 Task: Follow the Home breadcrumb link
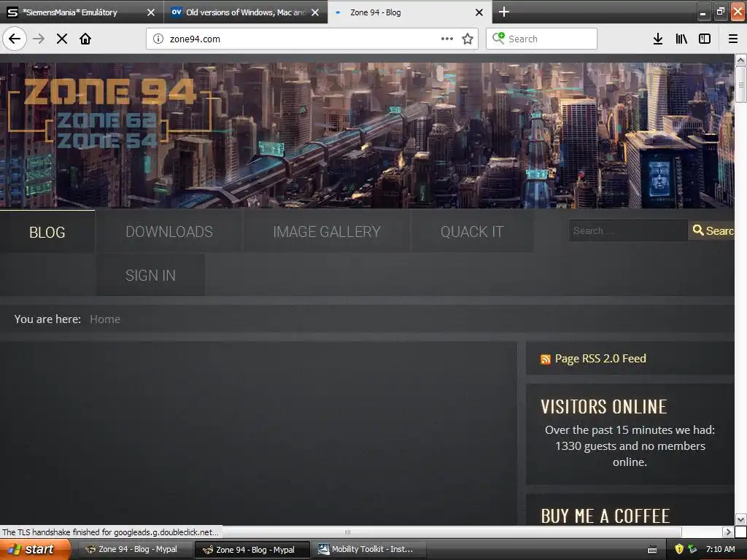(105, 319)
